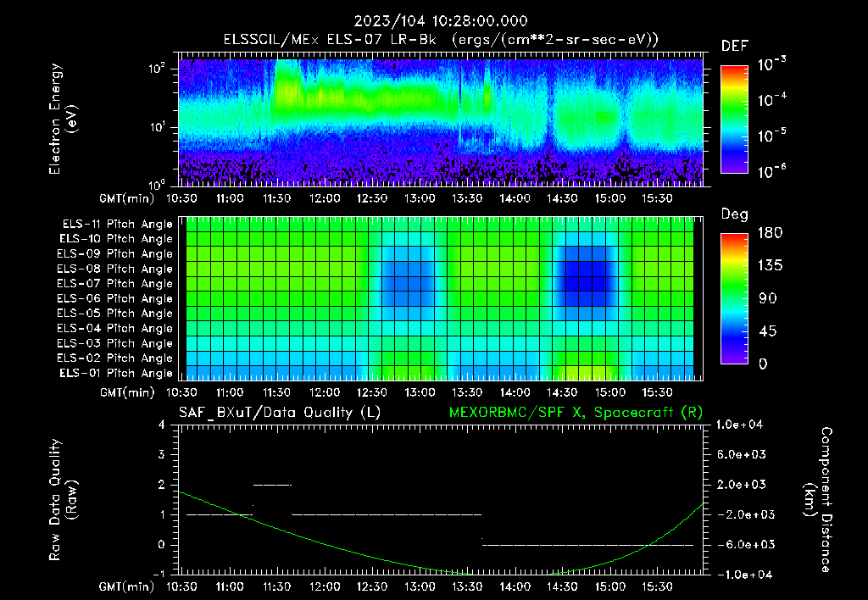Click 11:30 time label of electron energy panel
The image size is (868, 600).
click(x=277, y=198)
